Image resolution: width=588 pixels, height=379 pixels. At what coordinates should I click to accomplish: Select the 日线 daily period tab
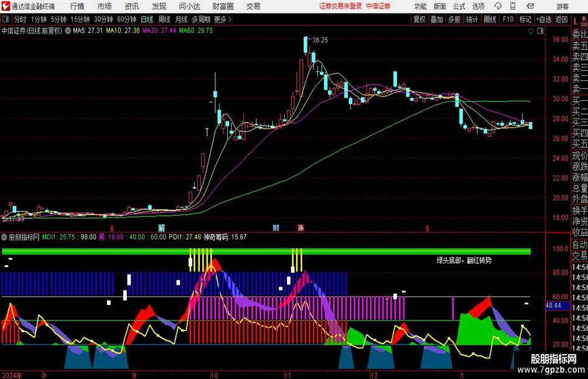[147, 19]
